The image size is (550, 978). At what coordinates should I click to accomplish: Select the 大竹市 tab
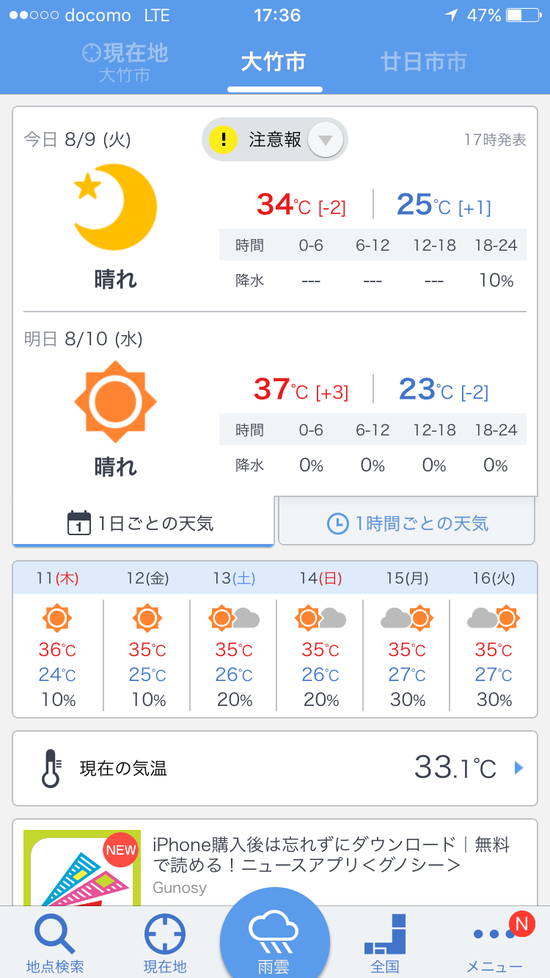pyautogui.click(x=273, y=62)
